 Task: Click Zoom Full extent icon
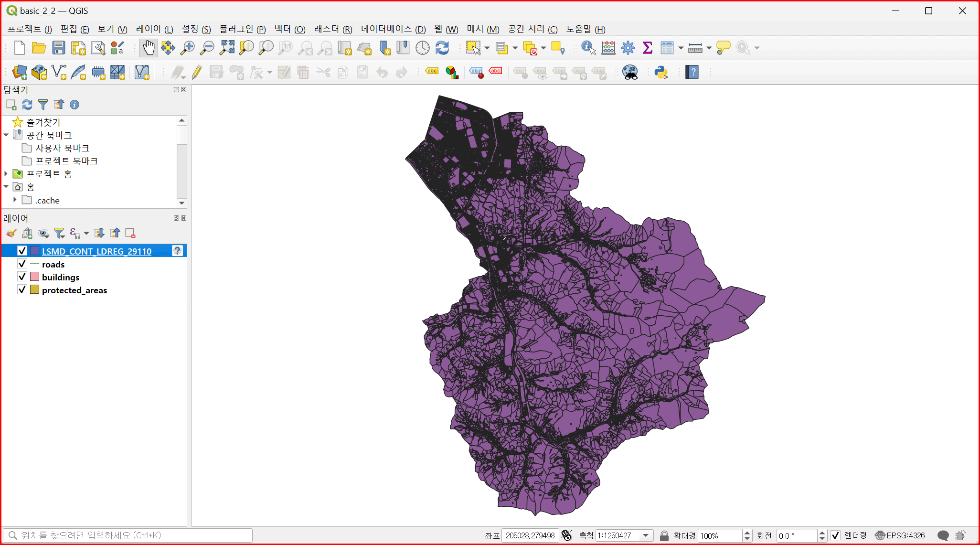pyautogui.click(x=227, y=48)
